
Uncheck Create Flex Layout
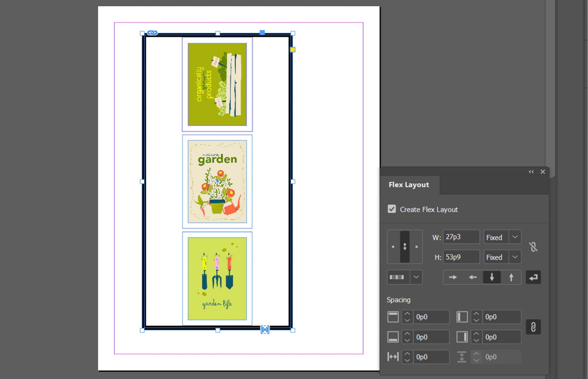click(x=392, y=209)
